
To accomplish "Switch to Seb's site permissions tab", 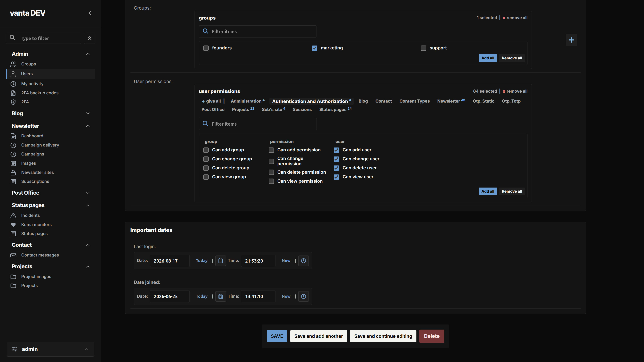I will click(274, 109).
